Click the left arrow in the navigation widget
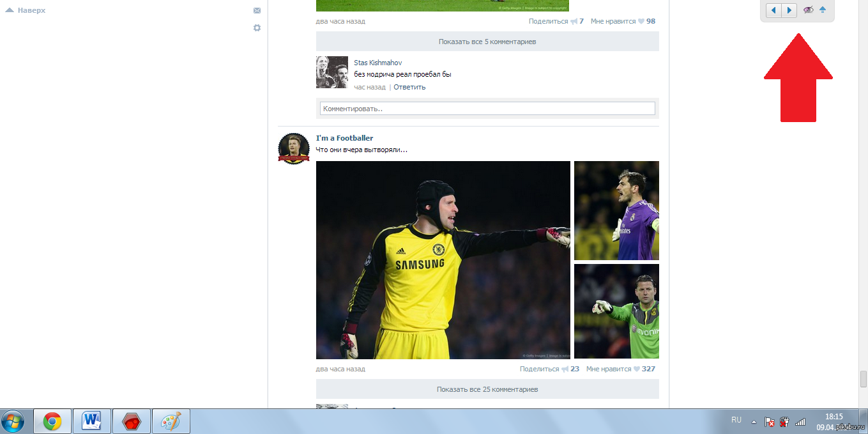Image resolution: width=868 pixels, height=434 pixels. 773,10
